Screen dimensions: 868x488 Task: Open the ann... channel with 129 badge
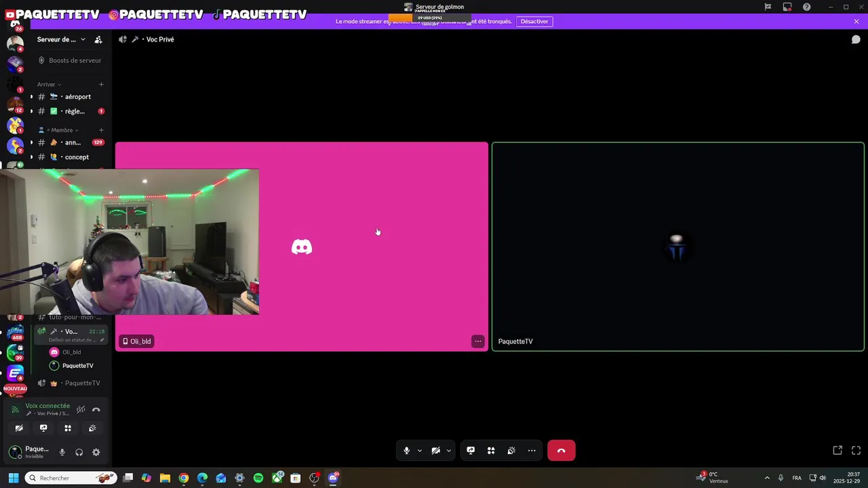tap(71, 143)
